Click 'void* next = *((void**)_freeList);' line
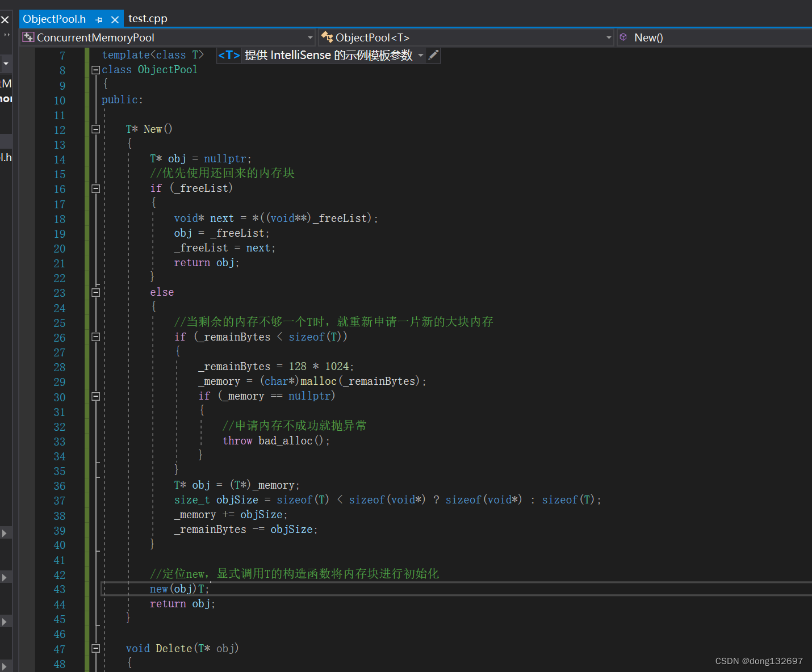The height and width of the screenshot is (672, 812). [x=276, y=219]
